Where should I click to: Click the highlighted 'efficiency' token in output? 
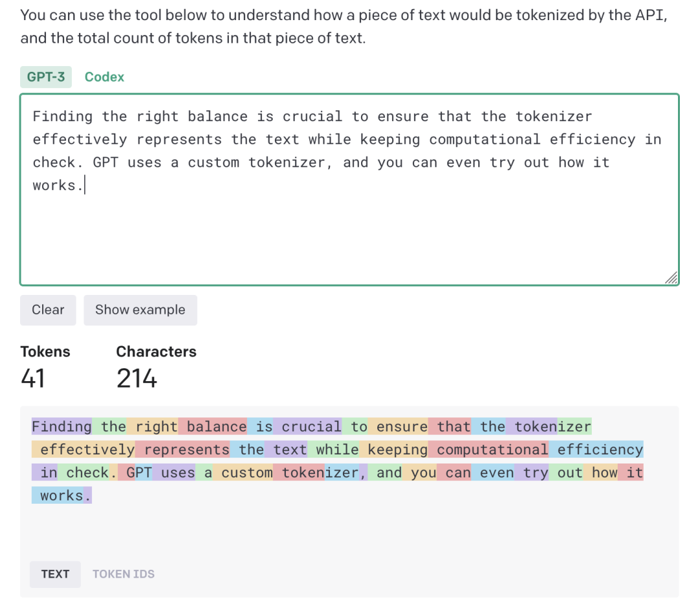coord(600,450)
